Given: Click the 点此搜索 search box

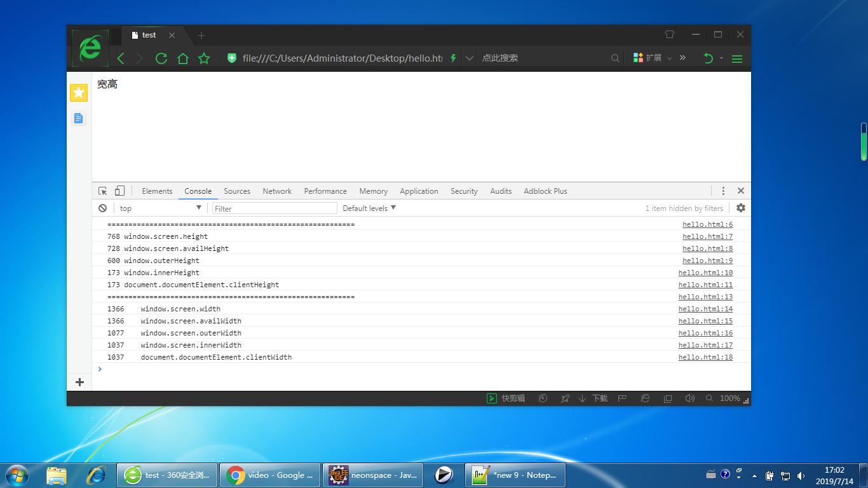Looking at the screenshot, I should [x=543, y=58].
